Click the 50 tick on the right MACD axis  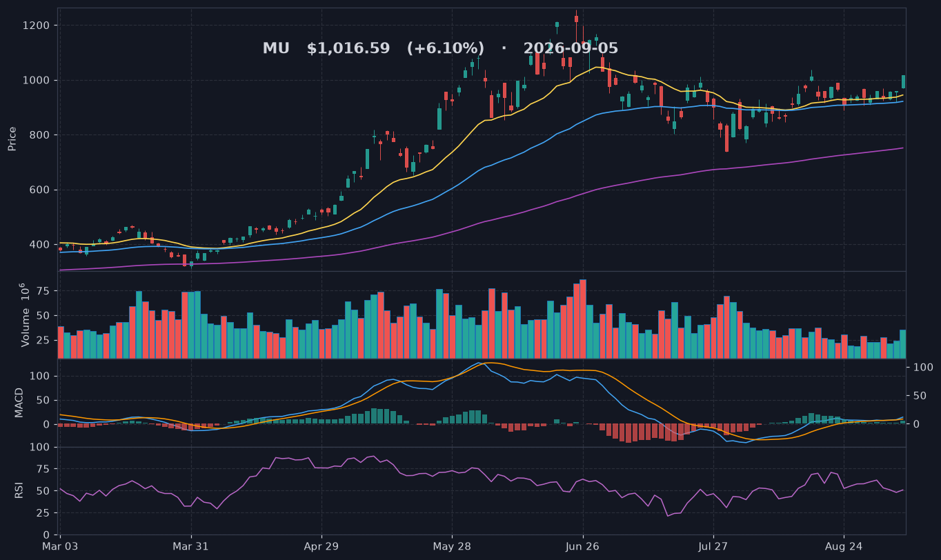(920, 396)
